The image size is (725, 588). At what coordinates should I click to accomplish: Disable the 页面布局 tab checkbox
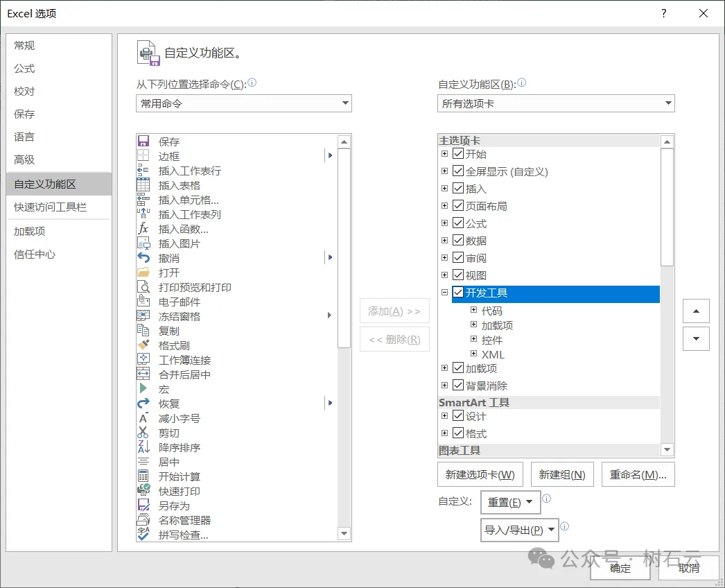tap(457, 205)
